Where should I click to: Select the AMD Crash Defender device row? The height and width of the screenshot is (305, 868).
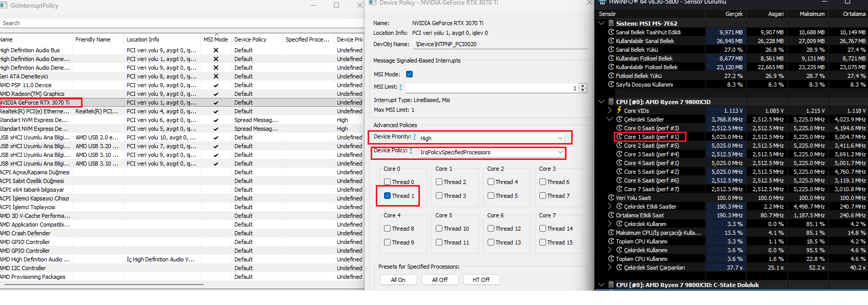(x=182, y=233)
